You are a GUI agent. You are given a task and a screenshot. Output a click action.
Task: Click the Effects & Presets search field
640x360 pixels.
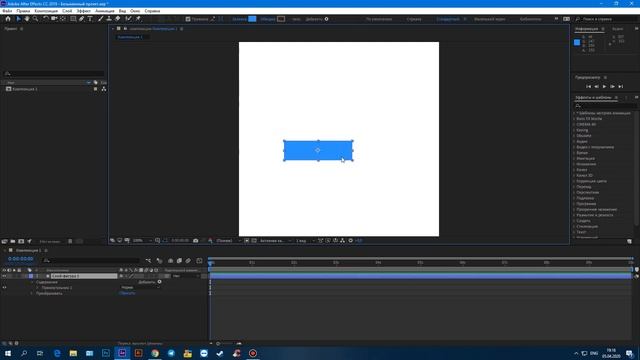pos(605,106)
